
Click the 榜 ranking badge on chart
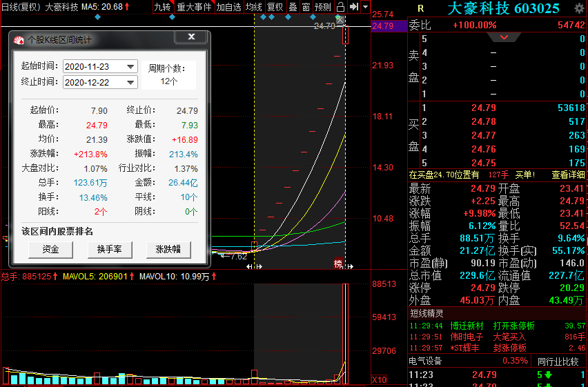(338, 264)
